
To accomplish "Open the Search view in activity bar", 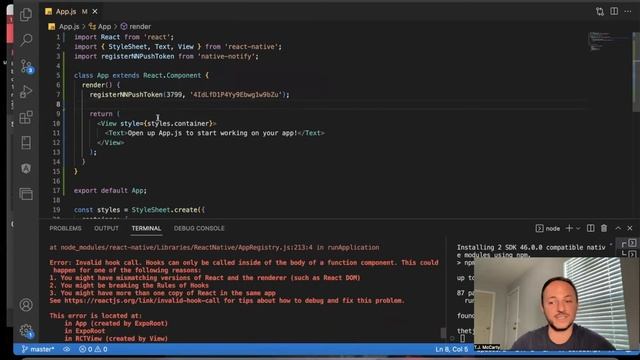I will point(26,40).
